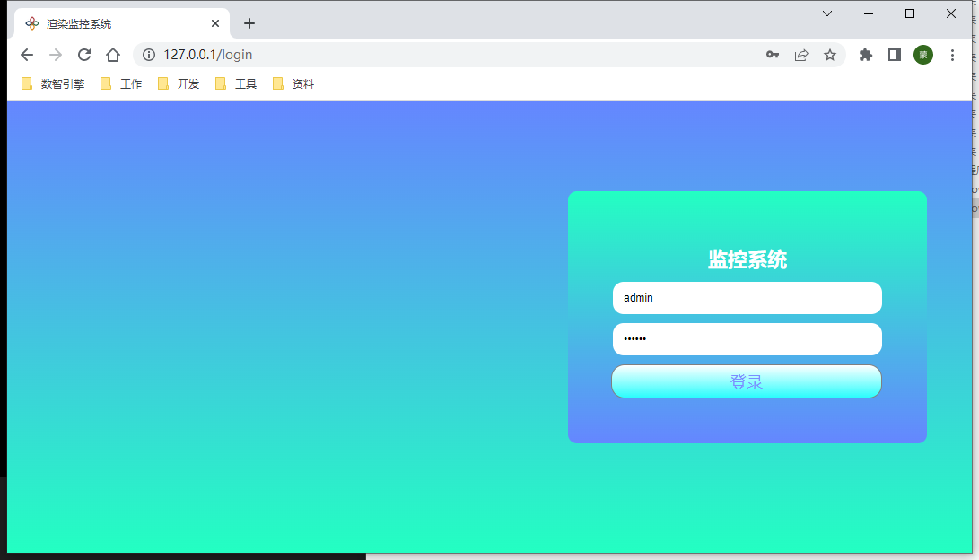Open the green profile avatar

coord(923,55)
